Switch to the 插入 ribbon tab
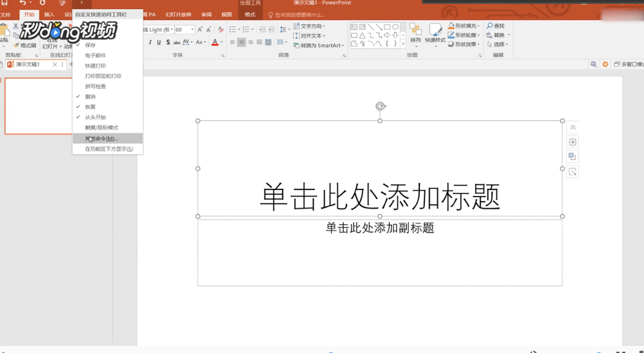The height and width of the screenshot is (353, 644). [50, 14]
